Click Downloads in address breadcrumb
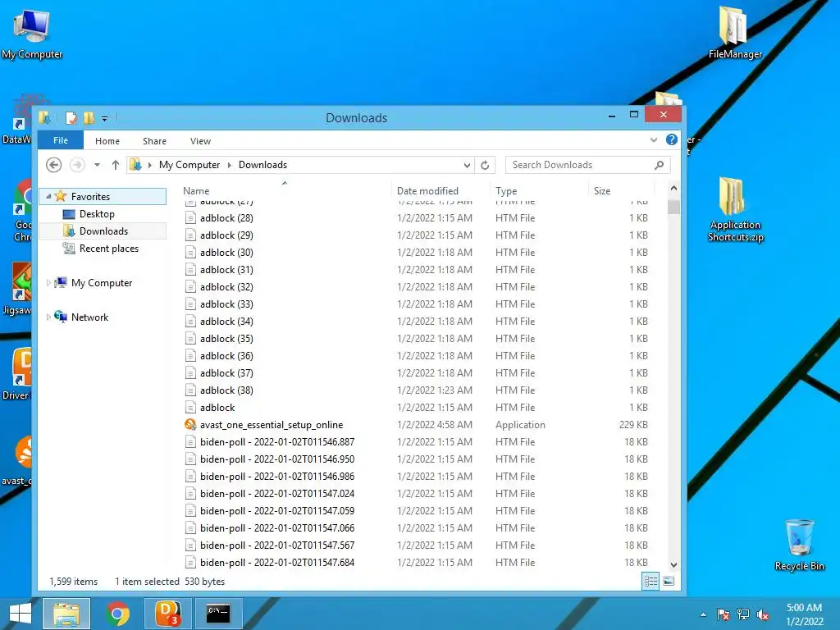 [262, 165]
